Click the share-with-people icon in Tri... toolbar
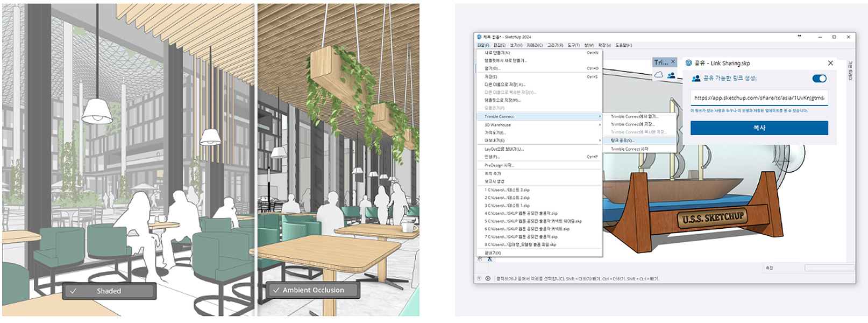Viewport: 868px width, 323px height. 671,75
